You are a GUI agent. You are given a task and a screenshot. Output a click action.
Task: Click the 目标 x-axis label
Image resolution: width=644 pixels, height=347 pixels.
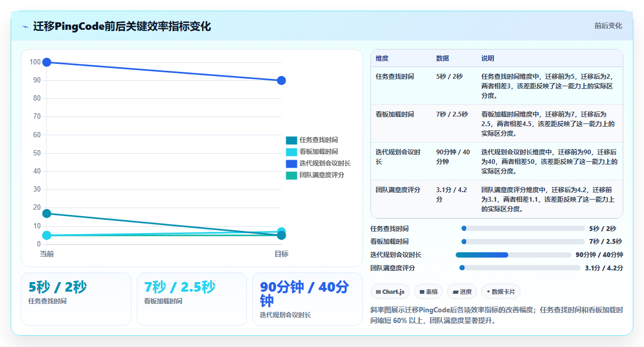pos(282,254)
